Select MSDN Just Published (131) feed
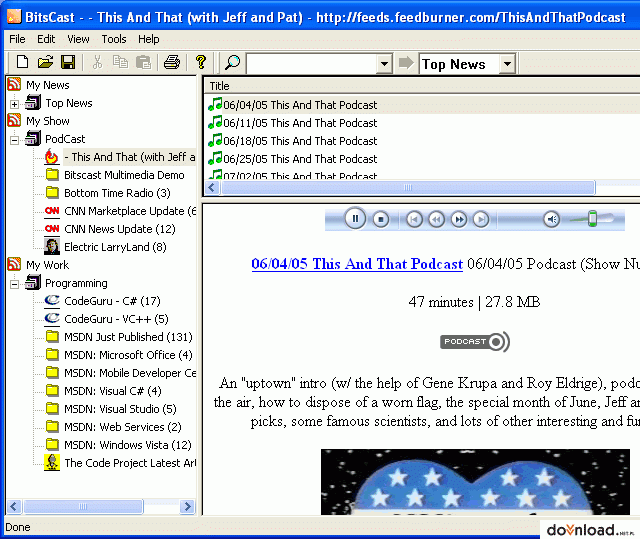640x539 pixels. coord(128,337)
